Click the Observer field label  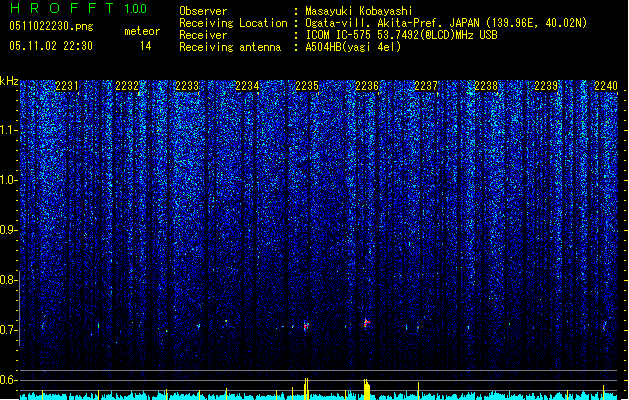(x=203, y=11)
